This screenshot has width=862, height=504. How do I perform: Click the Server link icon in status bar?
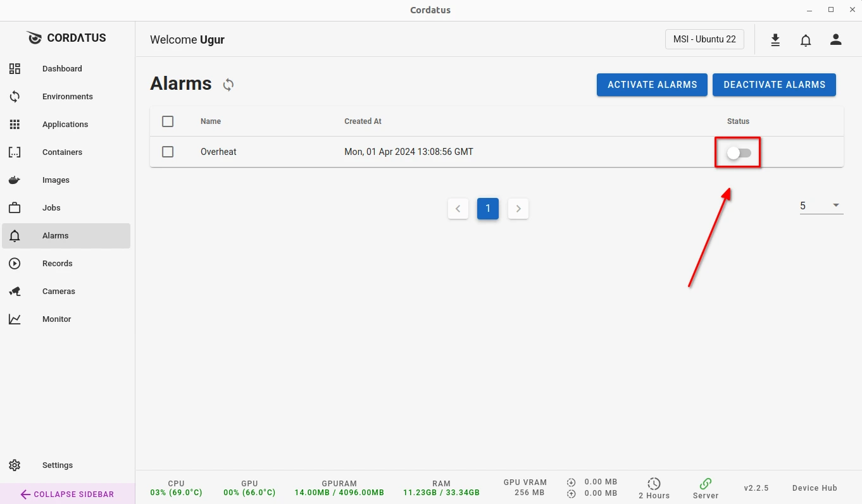coord(706,484)
